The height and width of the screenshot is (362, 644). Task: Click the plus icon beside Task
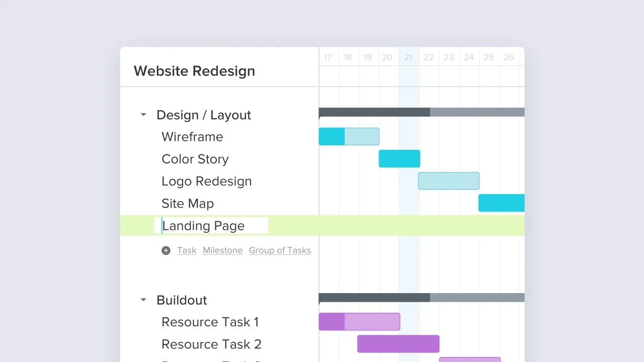click(x=166, y=250)
